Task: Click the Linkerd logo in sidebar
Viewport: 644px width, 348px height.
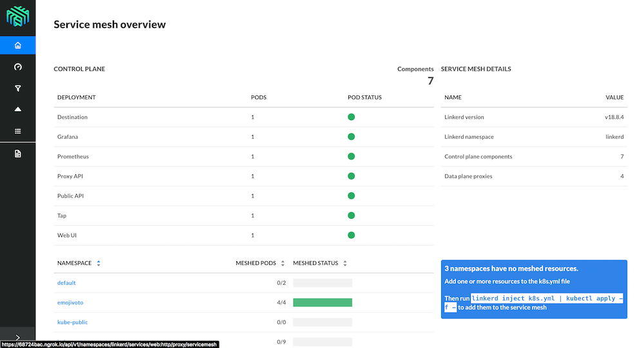Action: (17, 16)
